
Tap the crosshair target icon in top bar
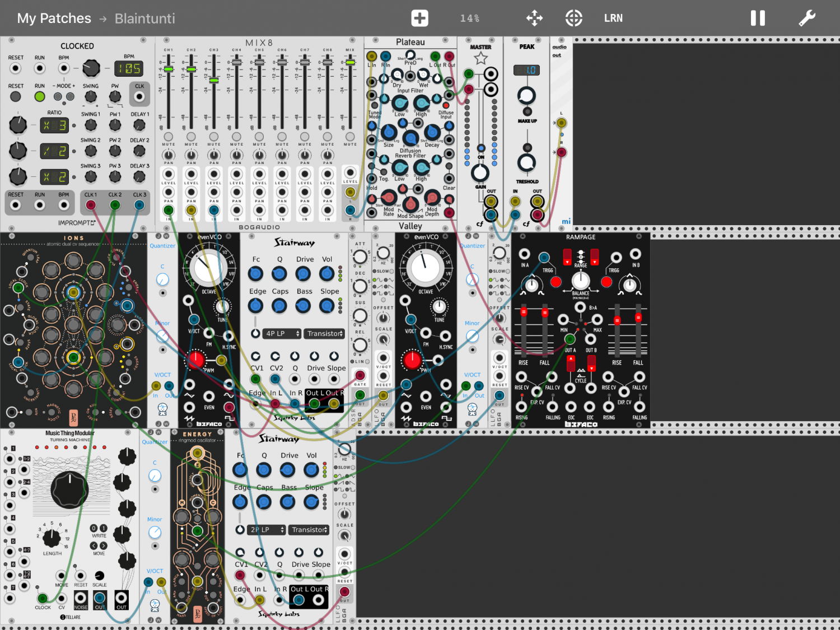(x=573, y=18)
